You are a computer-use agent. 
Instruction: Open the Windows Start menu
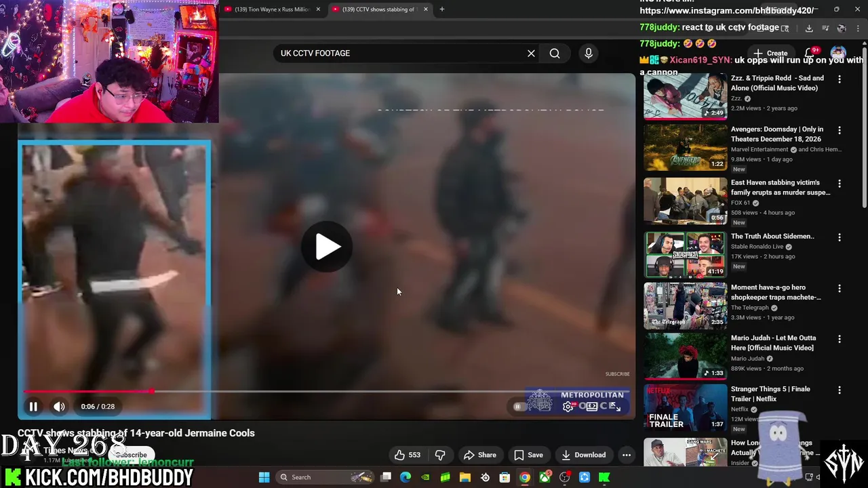coord(264,477)
